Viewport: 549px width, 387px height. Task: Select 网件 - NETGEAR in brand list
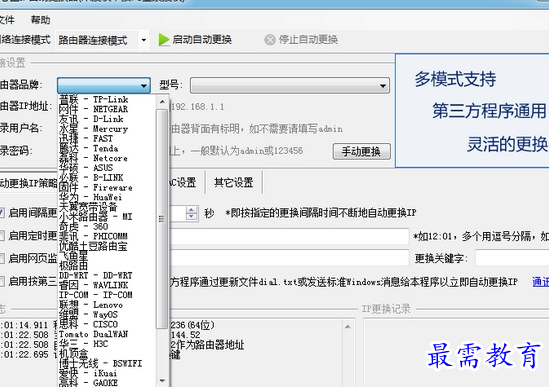pyautogui.click(x=106, y=109)
